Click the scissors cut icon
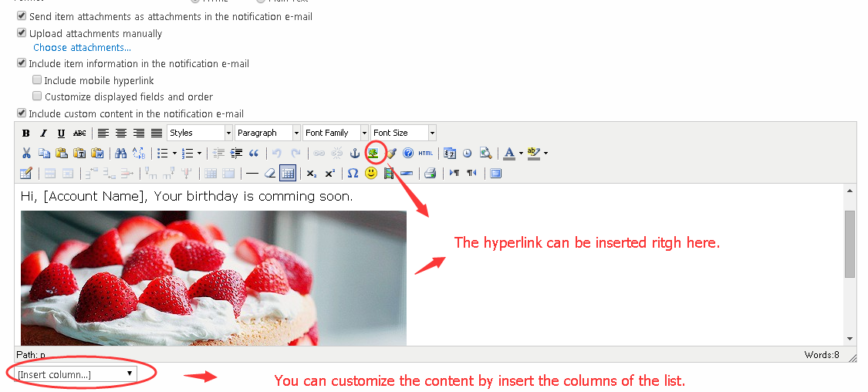 (x=26, y=153)
